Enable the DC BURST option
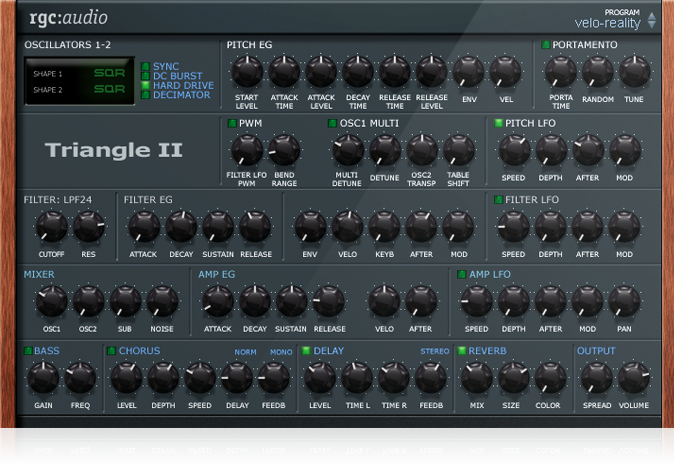Image resolution: width=674 pixels, height=465 pixels. [x=145, y=76]
